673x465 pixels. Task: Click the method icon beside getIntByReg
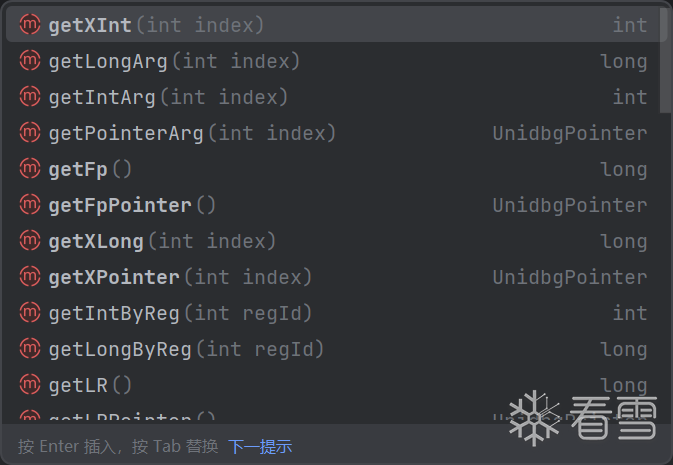click(30, 313)
